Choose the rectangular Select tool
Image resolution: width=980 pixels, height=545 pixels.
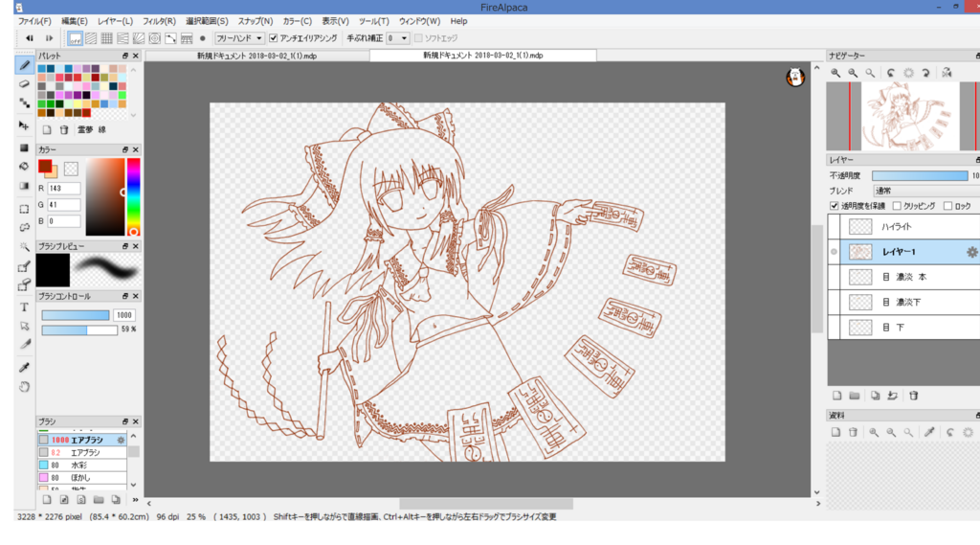click(24, 209)
